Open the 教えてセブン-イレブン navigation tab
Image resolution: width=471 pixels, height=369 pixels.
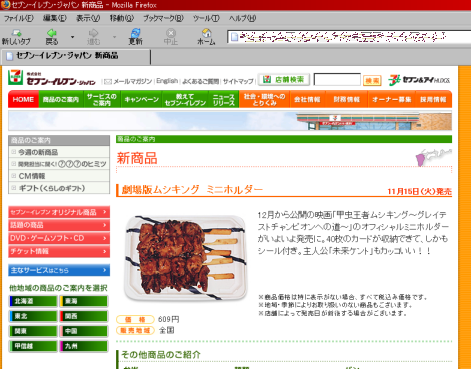tap(186, 99)
